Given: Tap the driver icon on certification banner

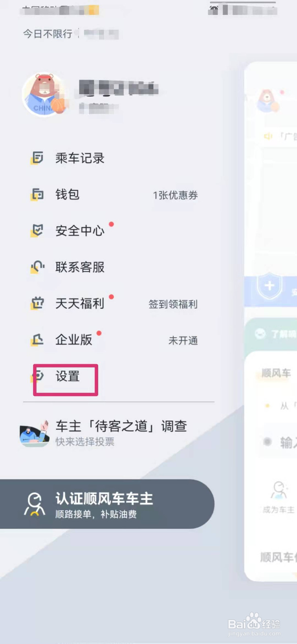Looking at the screenshot, I should [x=35, y=504].
